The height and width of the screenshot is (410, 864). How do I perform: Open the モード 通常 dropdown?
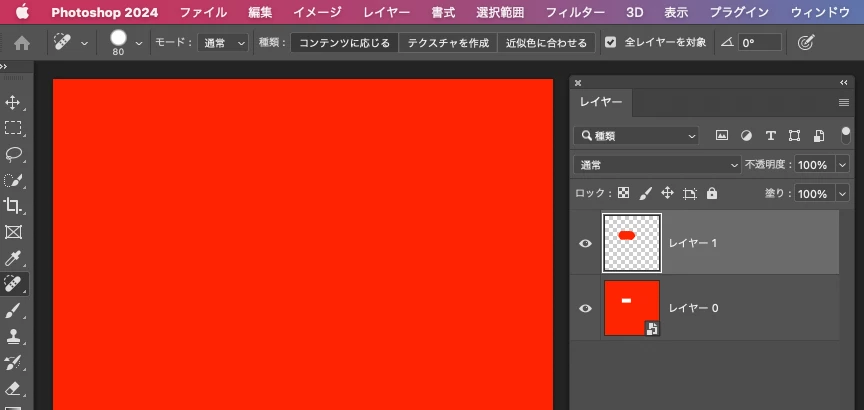point(223,42)
